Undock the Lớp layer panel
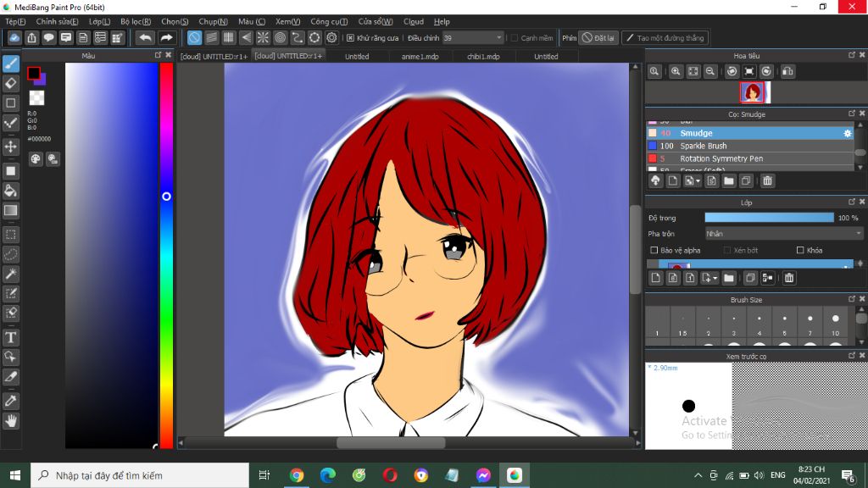The width and height of the screenshot is (868, 488). coord(852,202)
